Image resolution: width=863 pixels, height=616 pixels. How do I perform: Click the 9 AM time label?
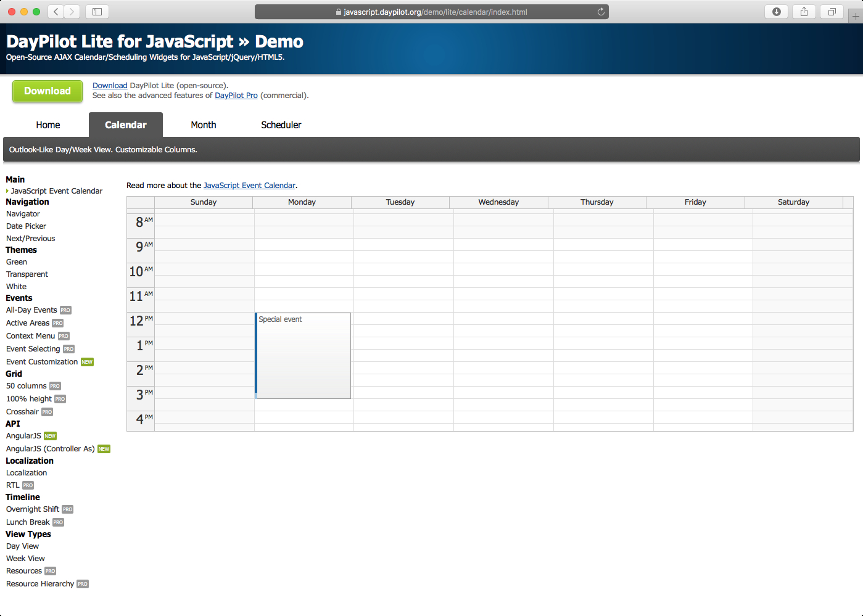tap(141, 250)
